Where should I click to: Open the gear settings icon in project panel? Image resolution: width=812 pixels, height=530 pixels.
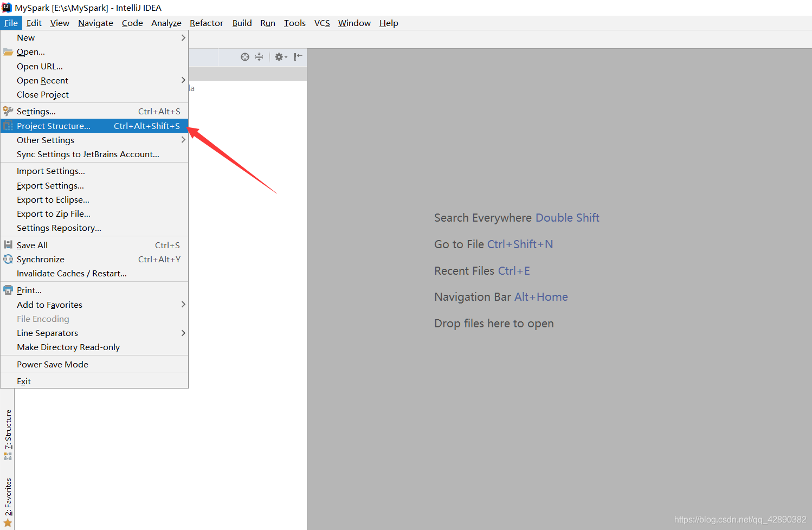(x=280, y=57)
